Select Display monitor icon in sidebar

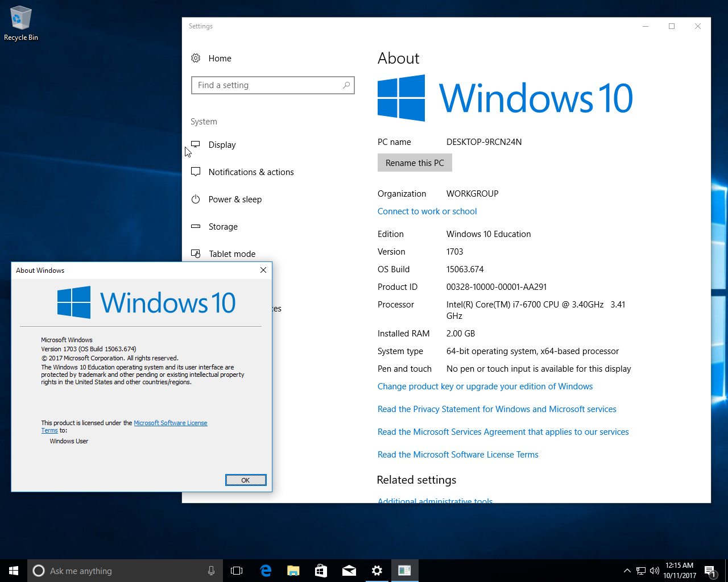(196, 144)
